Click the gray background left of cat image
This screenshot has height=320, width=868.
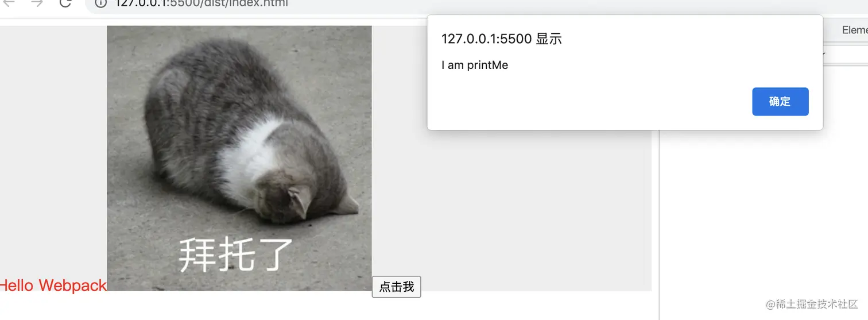[53, 149]
